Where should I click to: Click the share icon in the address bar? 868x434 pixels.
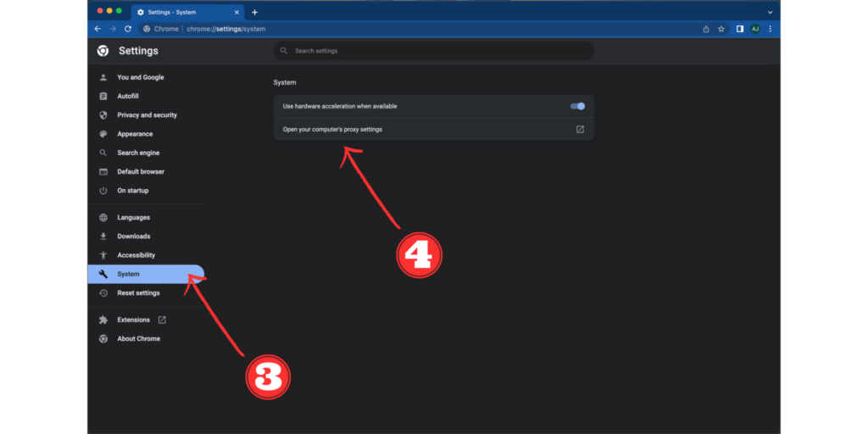point(706,29)
